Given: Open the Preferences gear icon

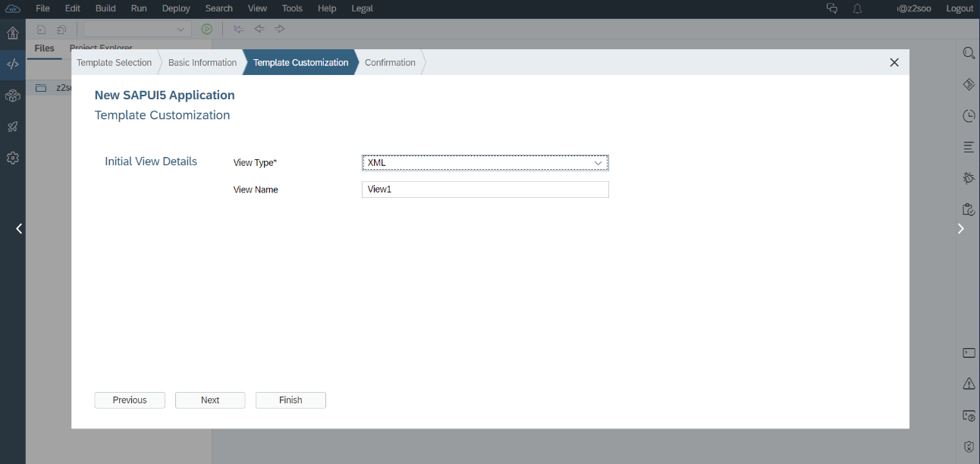Looking at the screenshot, I should pyautogui.click(x=12, y=158).
